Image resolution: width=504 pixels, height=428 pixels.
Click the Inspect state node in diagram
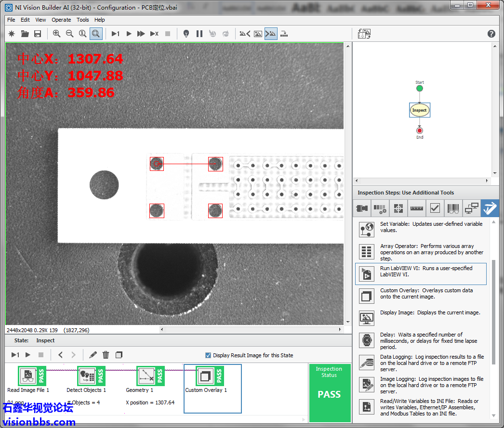click(419, 110)
